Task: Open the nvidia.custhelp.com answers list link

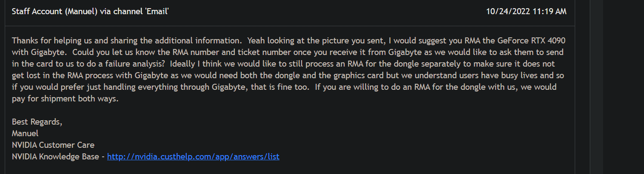Action: [193, 157]
